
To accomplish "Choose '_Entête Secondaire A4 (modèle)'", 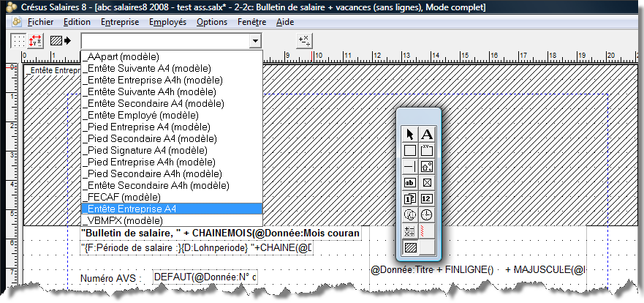I will click(x=172, y=103).
